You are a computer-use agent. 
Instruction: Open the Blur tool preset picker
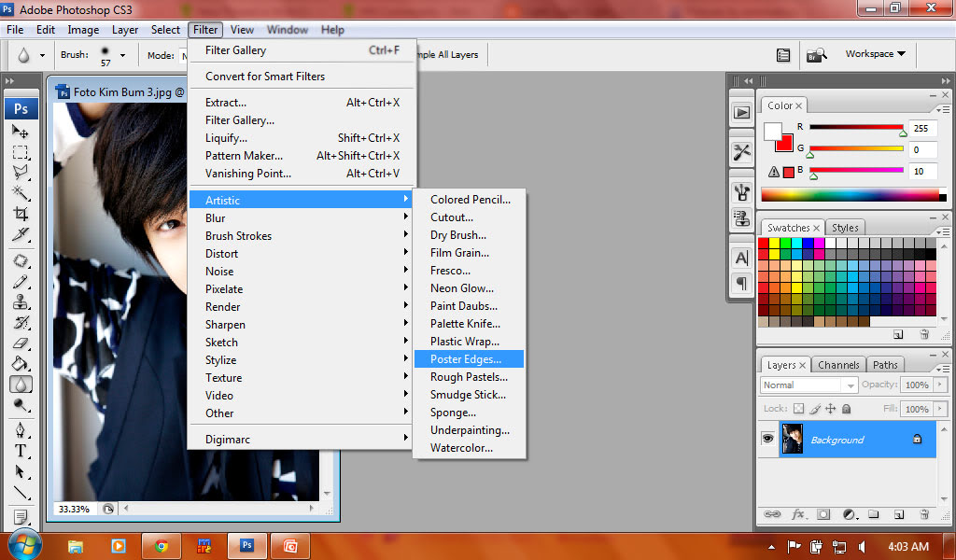(x=42, y=55)
